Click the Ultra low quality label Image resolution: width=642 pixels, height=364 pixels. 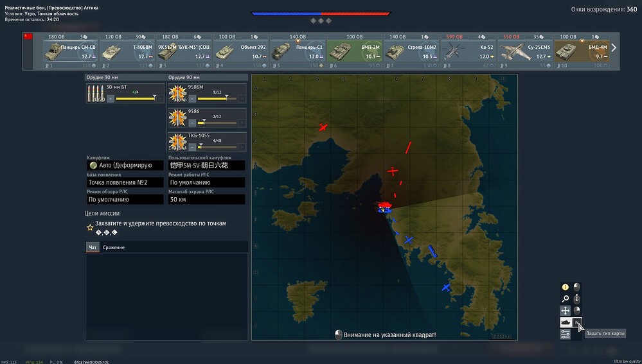627,361
